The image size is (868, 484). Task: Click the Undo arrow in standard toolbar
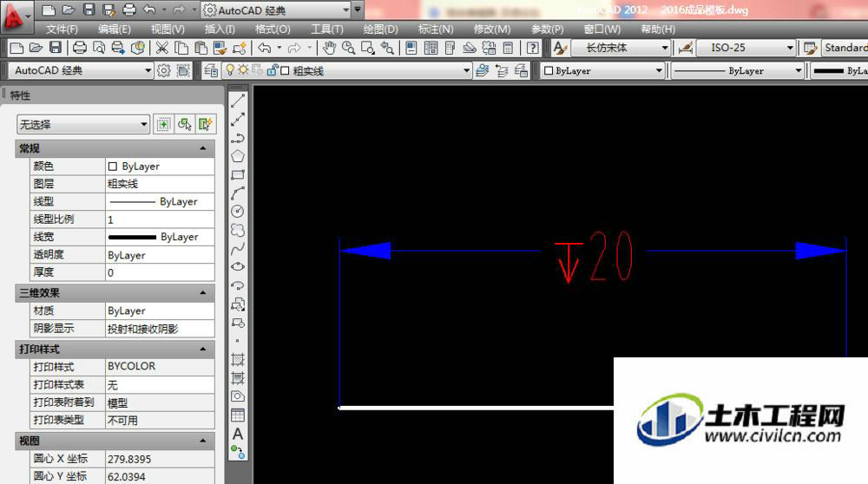click(x=264, y=48)
